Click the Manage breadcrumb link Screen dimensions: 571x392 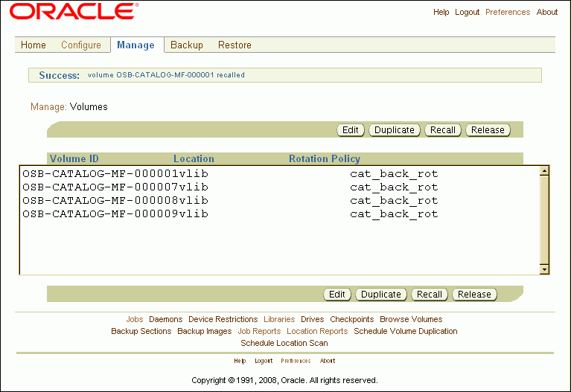click(48, 106)
